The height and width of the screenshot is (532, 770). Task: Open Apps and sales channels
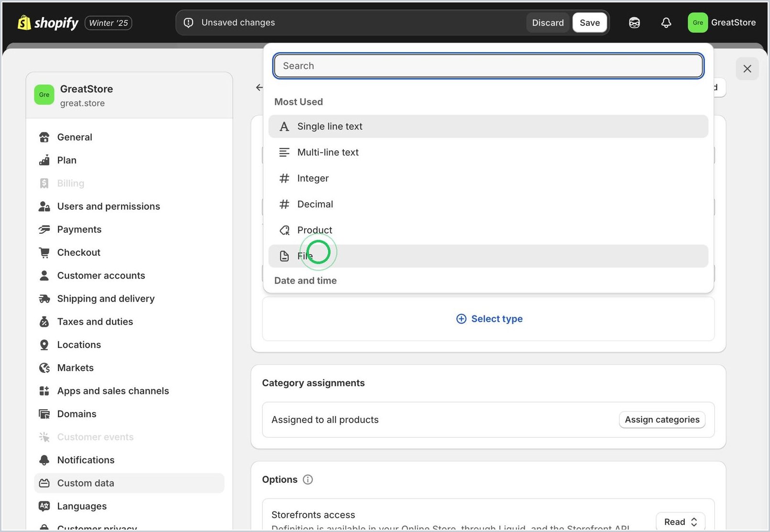pos(129,391)
